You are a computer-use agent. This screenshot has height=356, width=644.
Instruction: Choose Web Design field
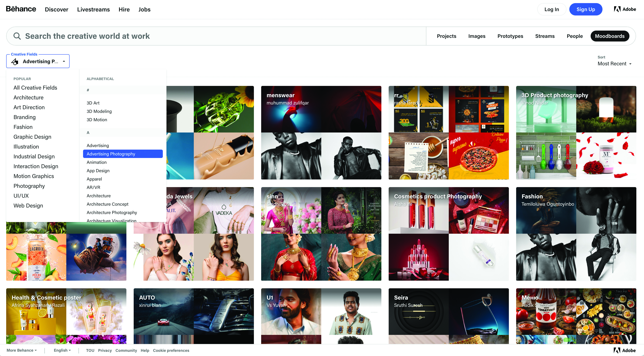click(x=28, y=206)
